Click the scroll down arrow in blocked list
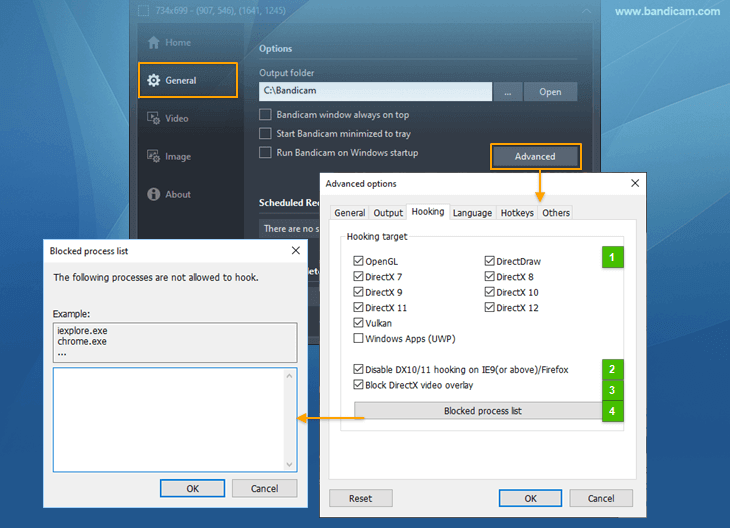 290,464
